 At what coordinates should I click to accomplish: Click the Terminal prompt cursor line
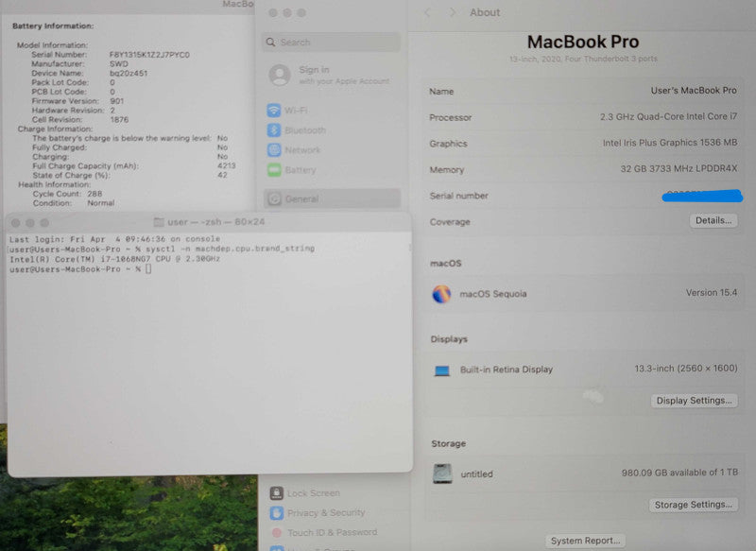pyautogui.click(x=80, y=269)
